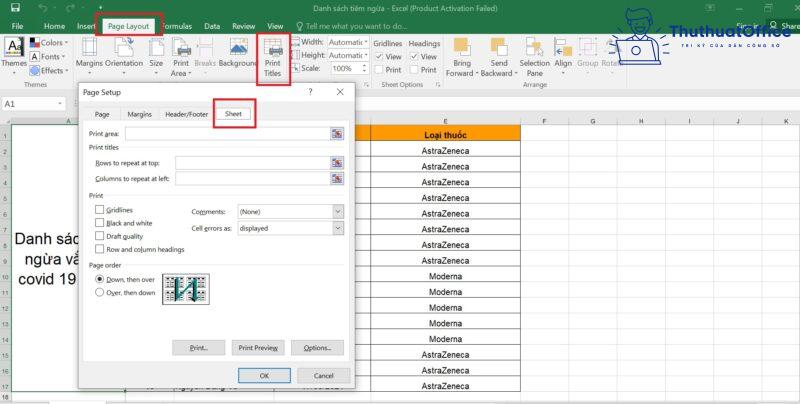The image size is (800, 404).
Task: Open the theme Fonts menu
Action: [x=47, y=57]
